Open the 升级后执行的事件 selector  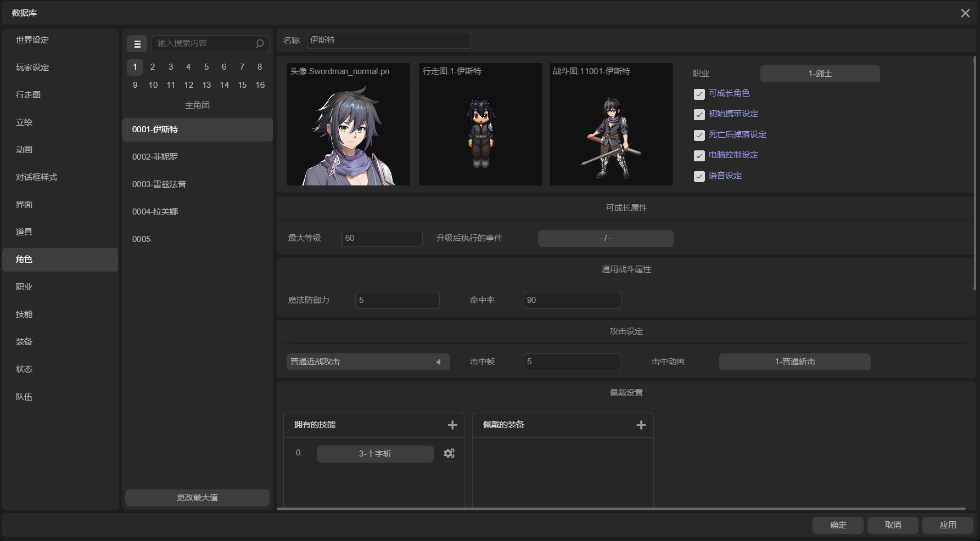point(606,238)
